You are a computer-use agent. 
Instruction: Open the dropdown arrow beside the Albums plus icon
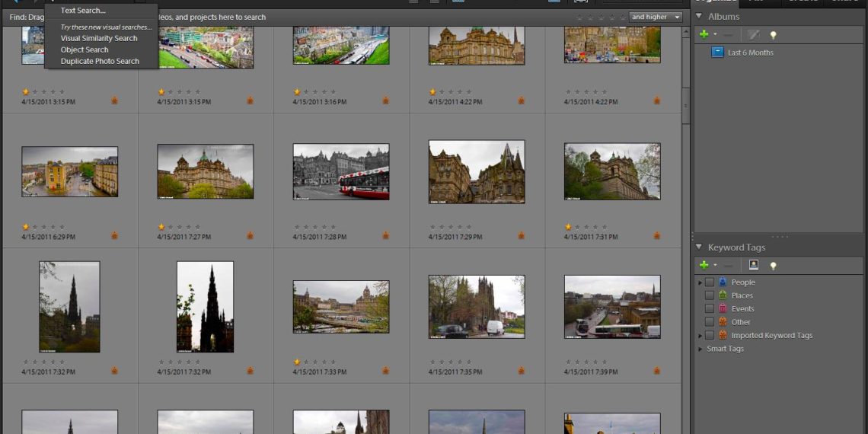click(x=715, y=34)
